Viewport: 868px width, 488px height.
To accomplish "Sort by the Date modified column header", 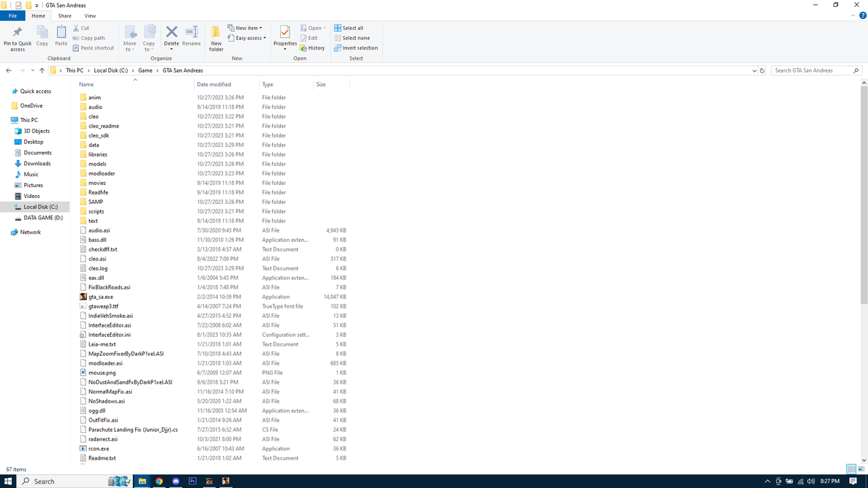I will [x=226, y=85].
